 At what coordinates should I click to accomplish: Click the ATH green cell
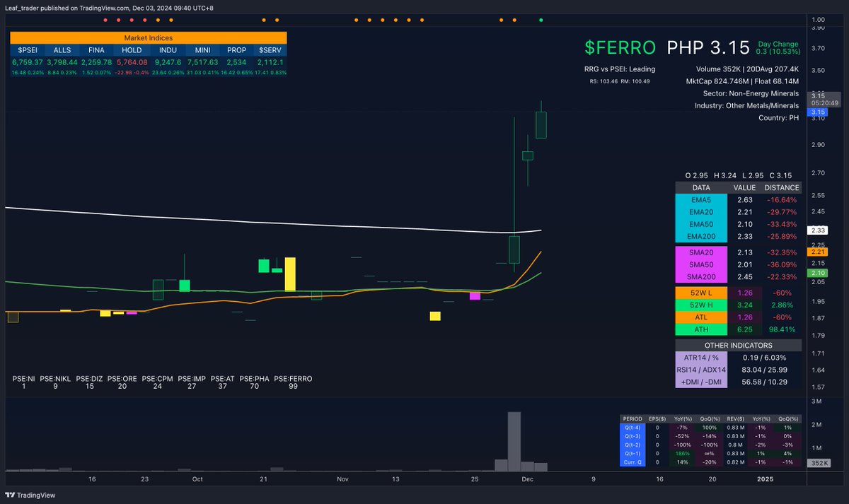[x=701, y=329]
